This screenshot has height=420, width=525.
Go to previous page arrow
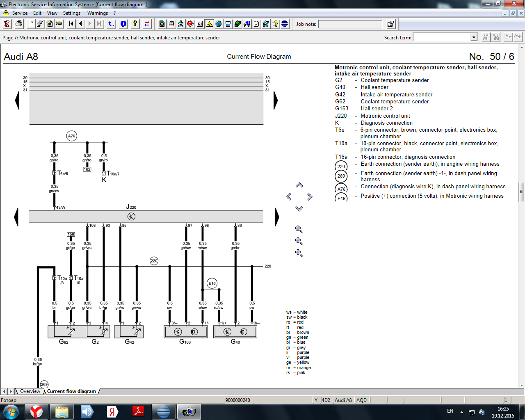click(80, 24)
